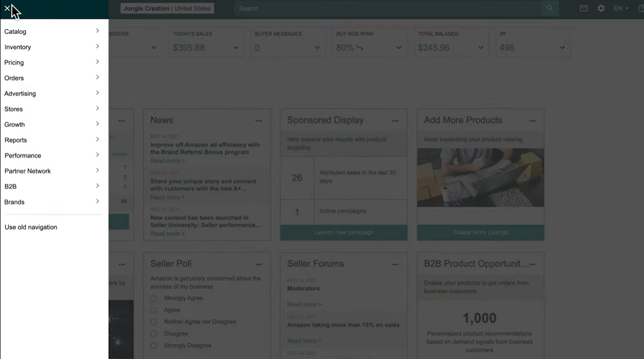644x359 pixels.
Task: Expand the Today's Sales dropdown arrow
Action: (235, 48)
